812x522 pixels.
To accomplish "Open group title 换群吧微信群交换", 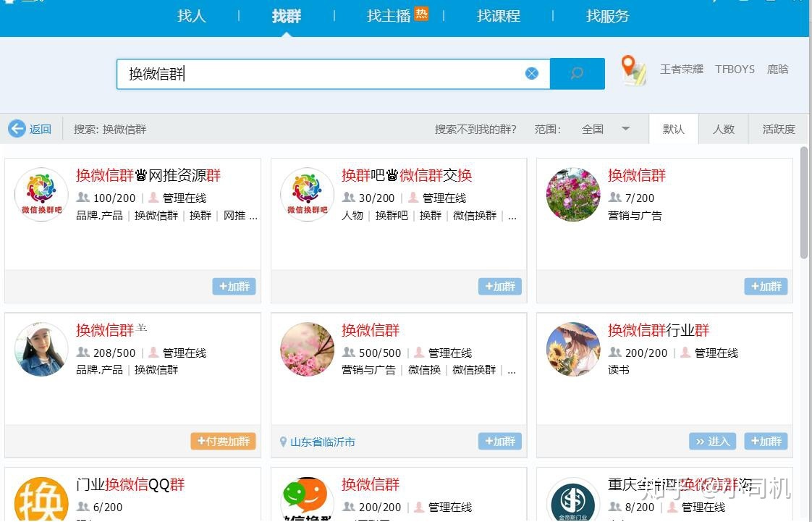I will 407,175.
